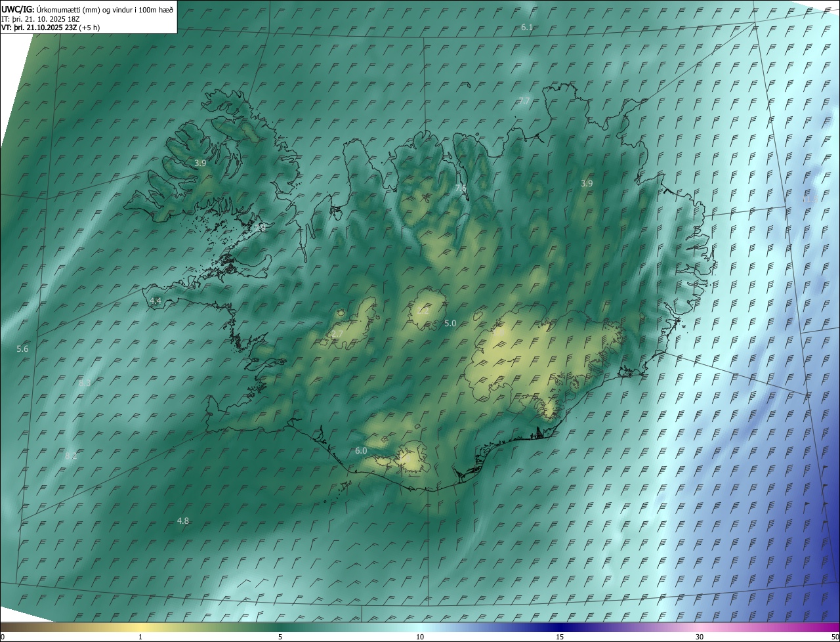The width and height of the screenshot is (840, 642).
Task: Click the 1 tick label on the color scale
Action: click(140, 637)
